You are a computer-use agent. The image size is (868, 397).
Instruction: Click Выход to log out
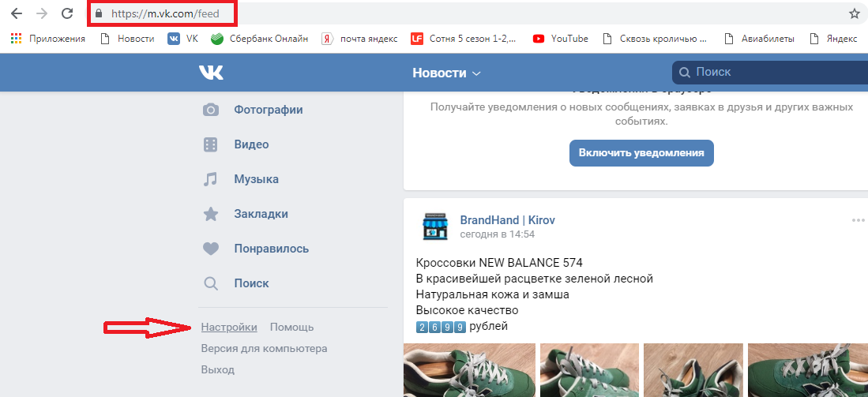point(217,370)
